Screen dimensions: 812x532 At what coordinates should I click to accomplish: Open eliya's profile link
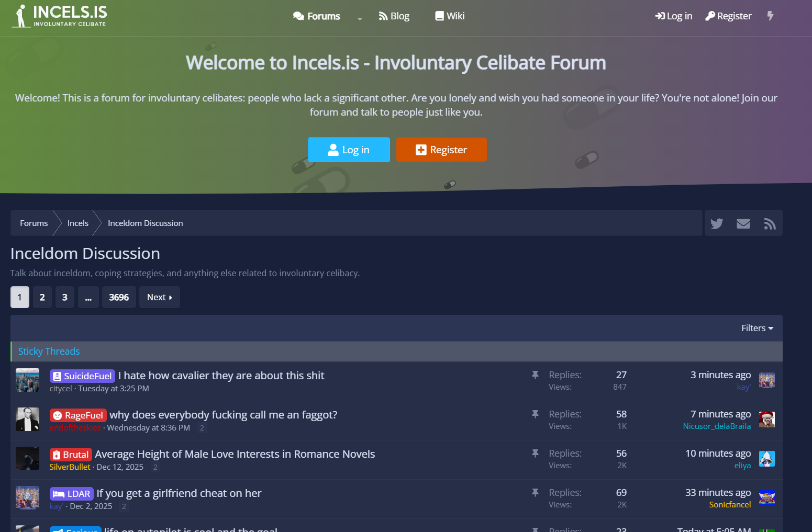tap(743, 466)
